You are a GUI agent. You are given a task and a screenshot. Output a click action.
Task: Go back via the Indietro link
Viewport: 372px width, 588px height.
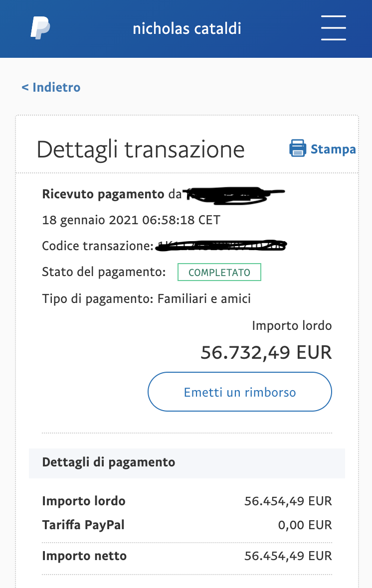[x=51, y=87]
